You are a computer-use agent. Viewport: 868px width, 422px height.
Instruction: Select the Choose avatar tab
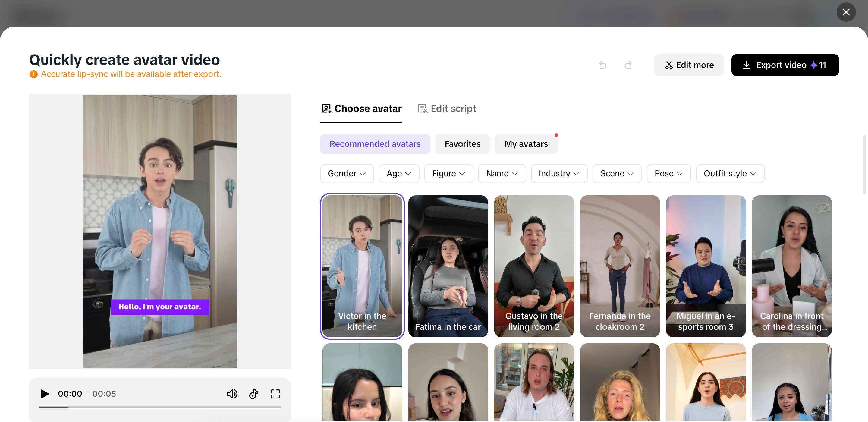click(x=361, y=108)
